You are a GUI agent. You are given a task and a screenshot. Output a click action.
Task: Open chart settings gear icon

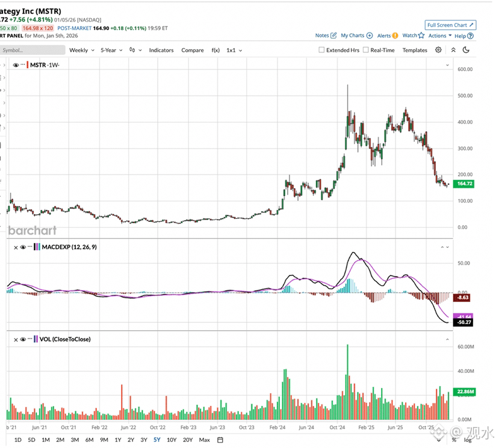(439, 50)
